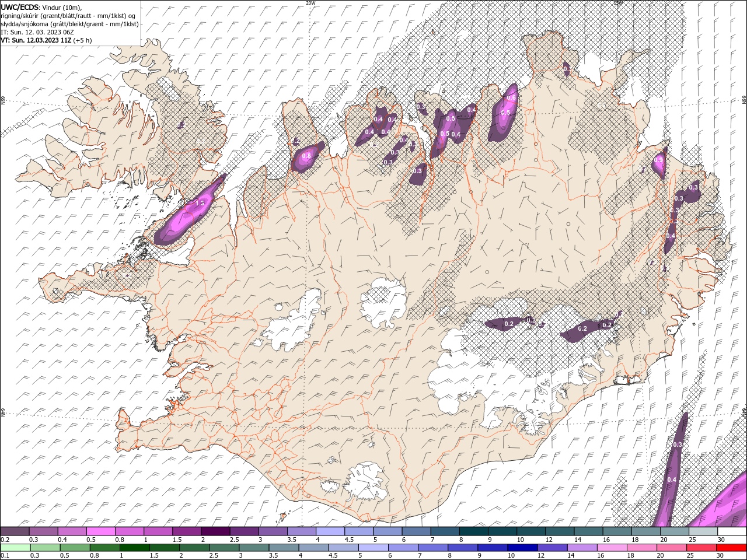Select the deep blue swatch labeled 10 in rain scale

coord(522,548)
